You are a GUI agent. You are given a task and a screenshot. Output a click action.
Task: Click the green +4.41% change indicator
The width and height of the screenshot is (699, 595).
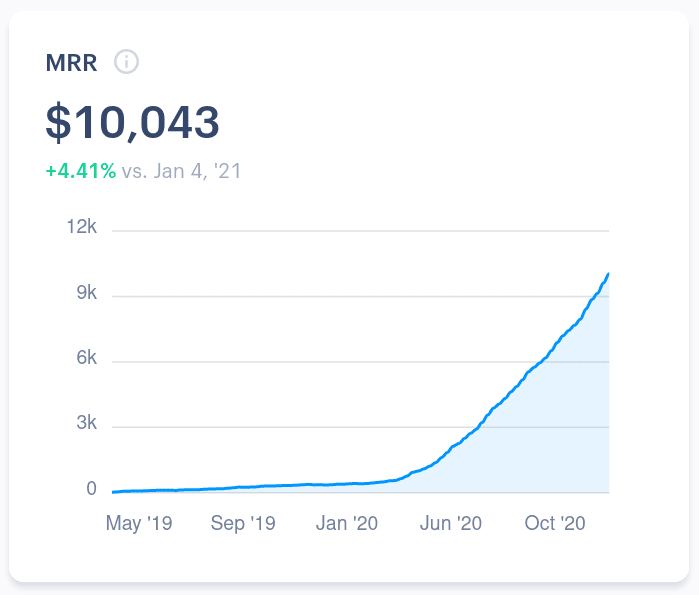(x=81, y=171)
